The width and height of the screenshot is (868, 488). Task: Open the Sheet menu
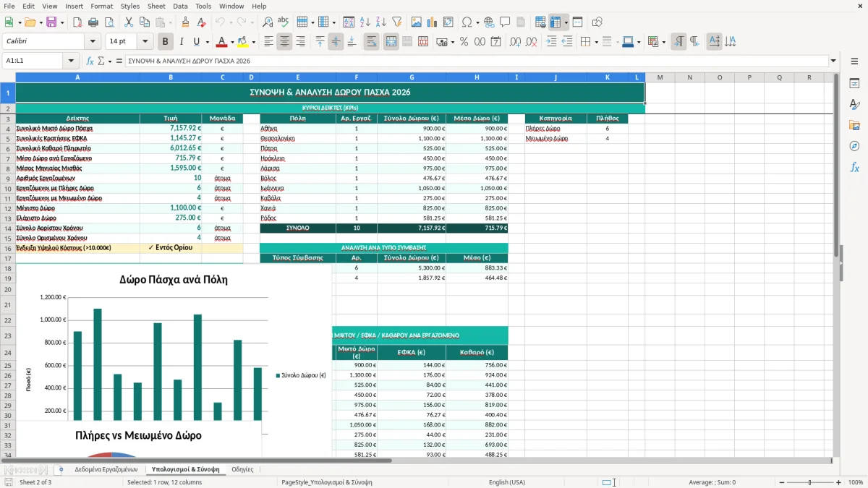click(x=156, y=6)
